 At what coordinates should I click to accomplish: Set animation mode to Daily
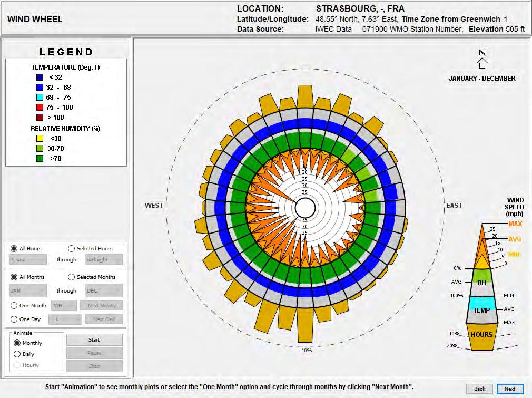(x=17, y=354)
